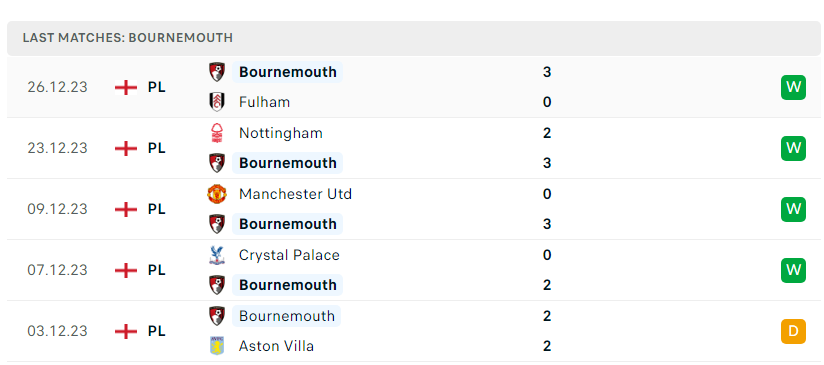The image size is (824, 365).
Task: Click England flag beside the 03.12.23 match
Action: [126, 331]
